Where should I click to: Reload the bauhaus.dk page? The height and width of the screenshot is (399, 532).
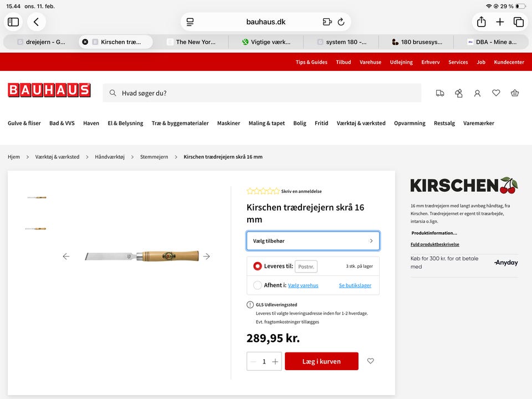(x=341, y=22)
